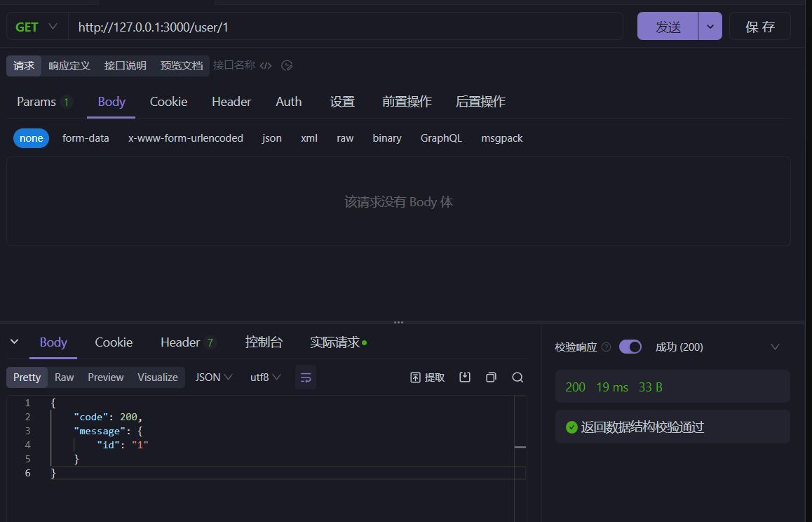
Task: Open search in the response body
Action: (x=517, y=377)
